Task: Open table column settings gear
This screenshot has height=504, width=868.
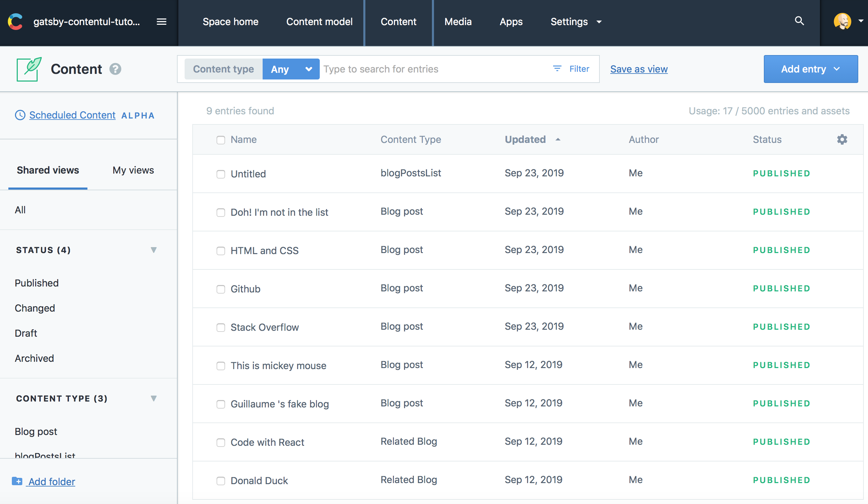Action: [842, 139]
